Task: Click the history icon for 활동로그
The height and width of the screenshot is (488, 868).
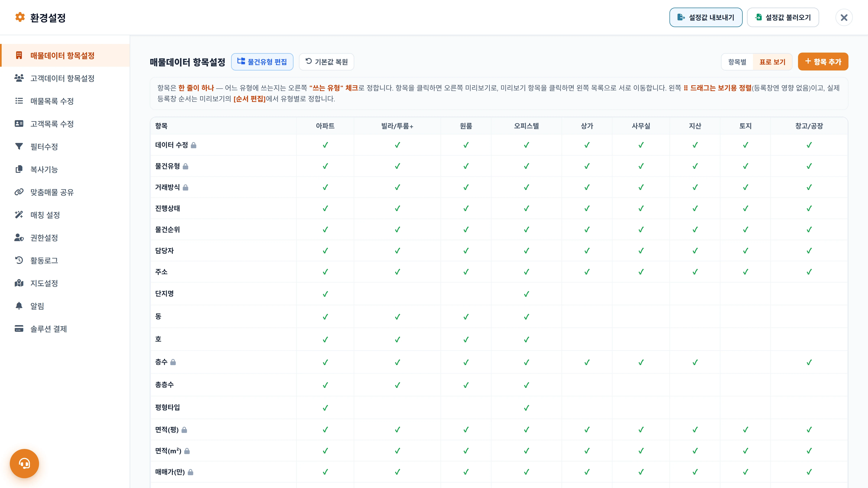Action: [19, 260]
